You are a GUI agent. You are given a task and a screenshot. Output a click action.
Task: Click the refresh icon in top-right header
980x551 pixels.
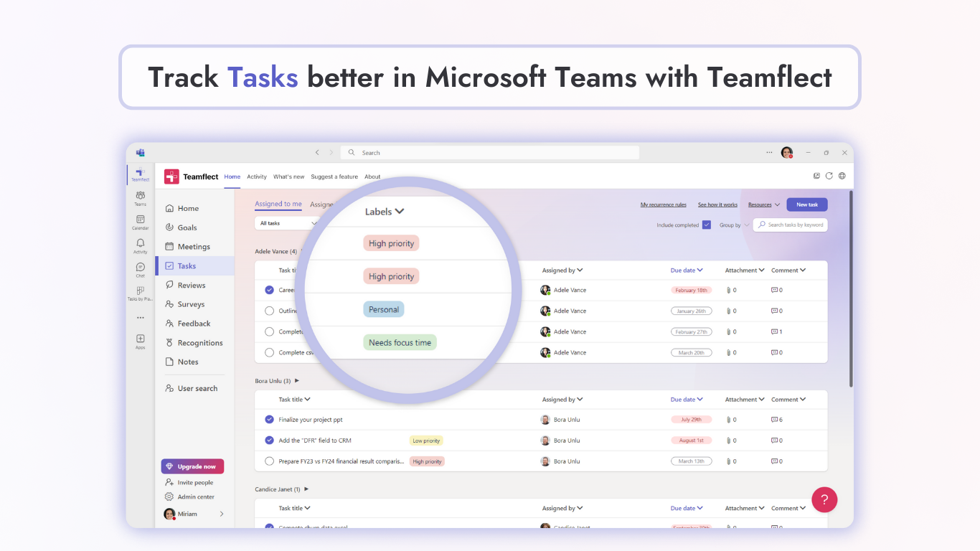coord(829,176)
